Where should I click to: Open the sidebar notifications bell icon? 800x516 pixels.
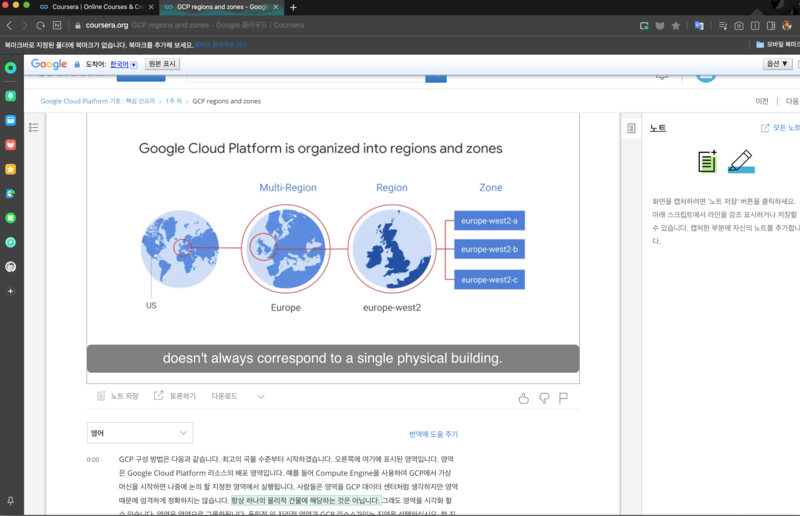point(10,501)
